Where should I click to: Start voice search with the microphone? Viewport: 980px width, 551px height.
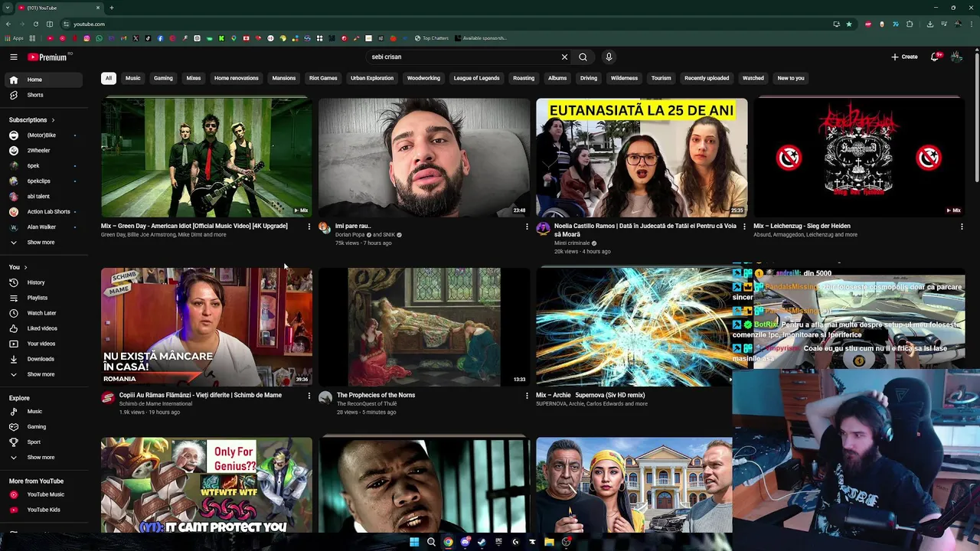click(609, 57)
